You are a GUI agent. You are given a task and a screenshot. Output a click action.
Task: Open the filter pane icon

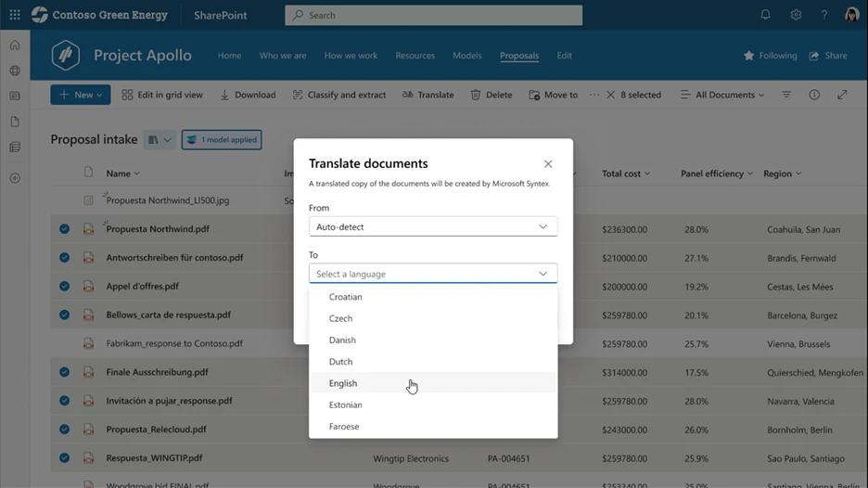[x=786, y=95]
